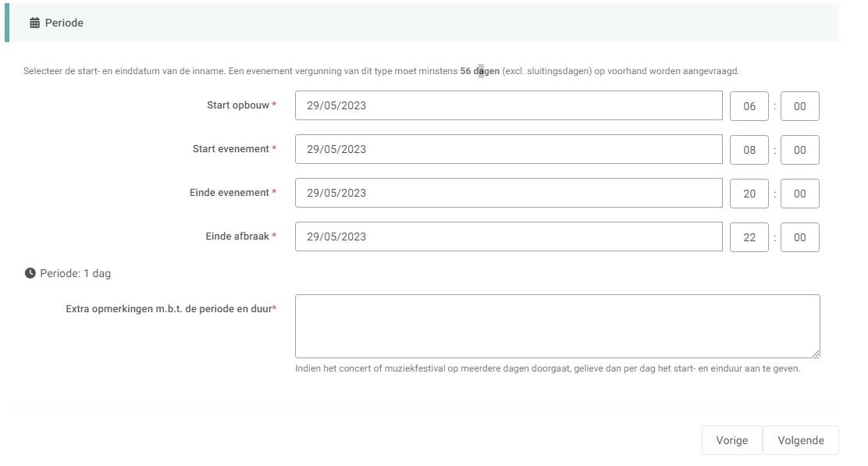This screenshot has height=466, width=868.
Task: Click the calendar icon beside Periode heading
Action: [x=34, y=23]
